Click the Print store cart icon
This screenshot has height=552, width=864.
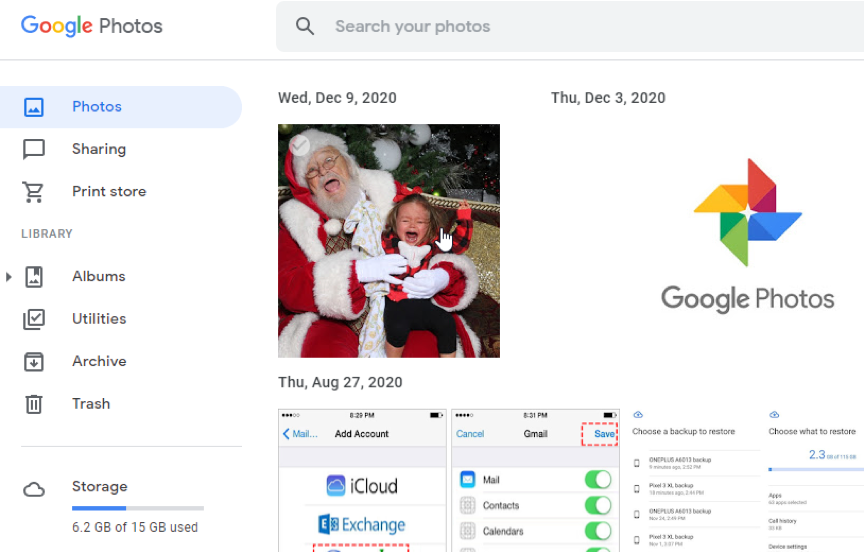click(x=34, y=192)
